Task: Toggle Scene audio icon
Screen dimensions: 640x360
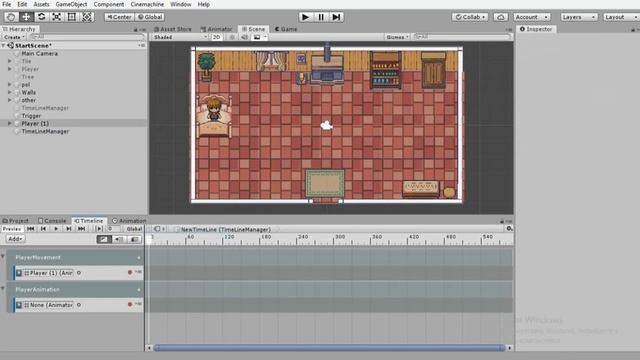Action: click(x=244, y=37)
